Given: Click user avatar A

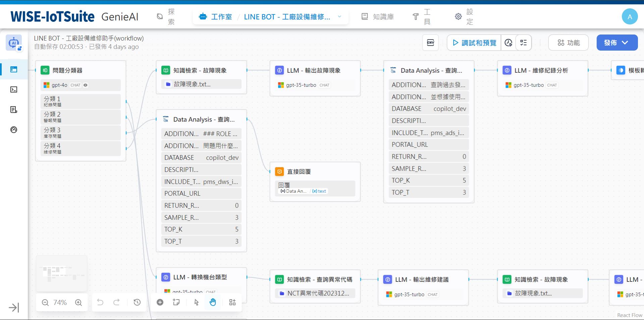Looking at the screenshot, I should [630, 17].
